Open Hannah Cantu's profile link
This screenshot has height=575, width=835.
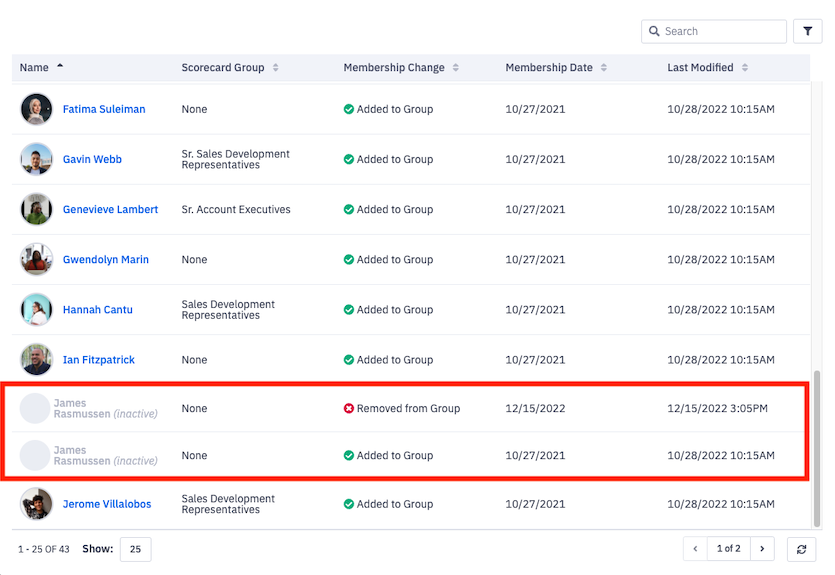(x=97, y=310)
